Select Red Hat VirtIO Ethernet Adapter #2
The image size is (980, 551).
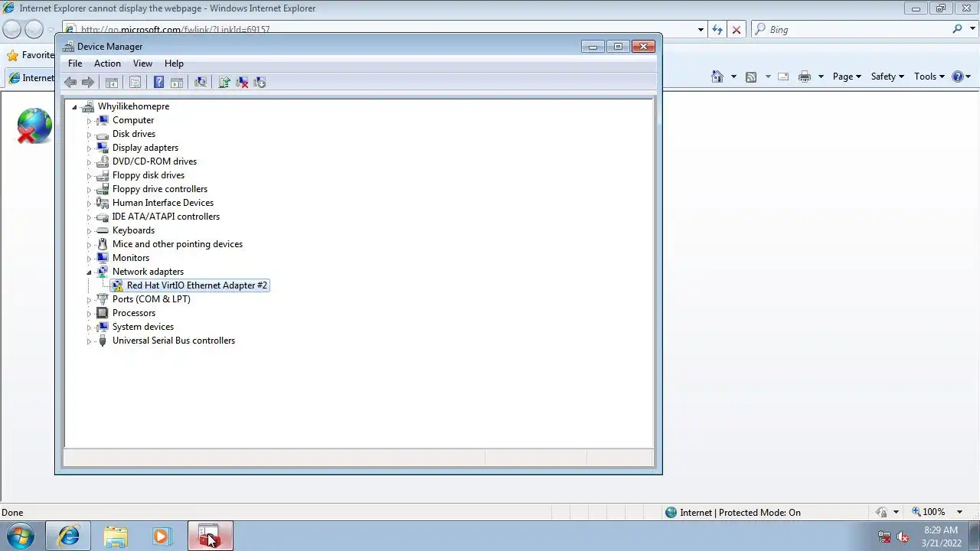click(x=197, y=285)
